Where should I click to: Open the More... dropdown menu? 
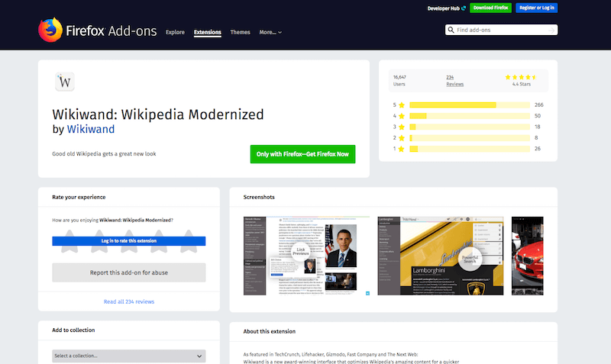pos(270,32)
